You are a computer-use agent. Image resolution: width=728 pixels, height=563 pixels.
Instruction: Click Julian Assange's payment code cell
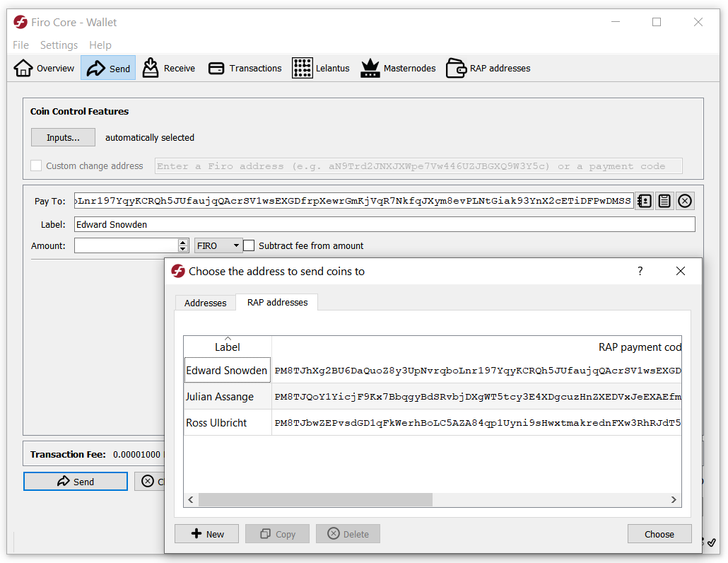(477, 396)
